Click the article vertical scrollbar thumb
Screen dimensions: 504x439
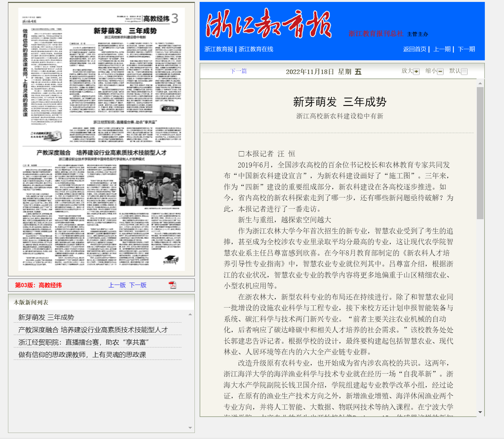click(x=480, y=153)
